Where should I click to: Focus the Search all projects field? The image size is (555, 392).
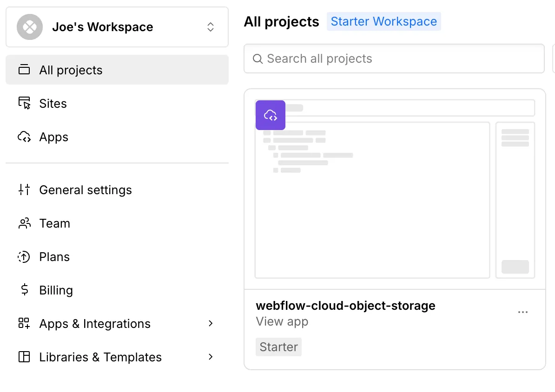point(394,59)
